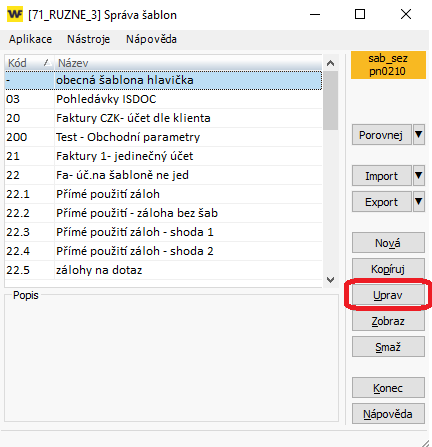Click the Konec button
This screenshot has height=447, width=432.
pyautogui.click(x=388, y=388)
